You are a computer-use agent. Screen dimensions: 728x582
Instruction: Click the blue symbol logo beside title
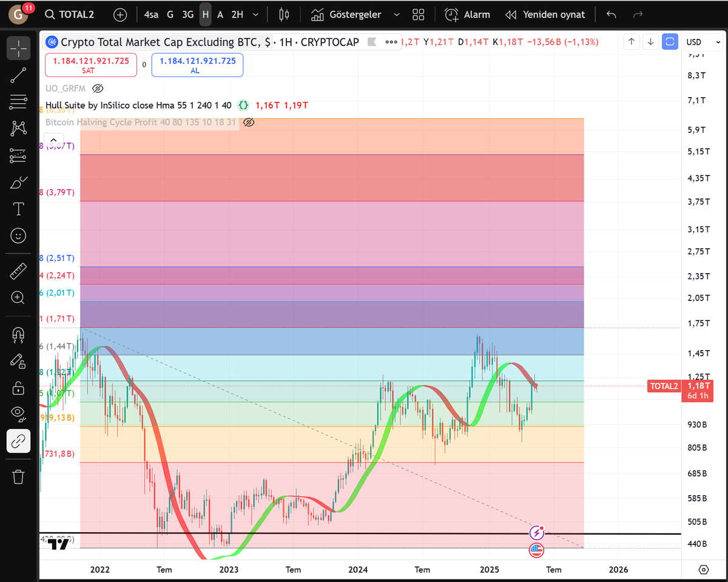(x=52, y=42)
